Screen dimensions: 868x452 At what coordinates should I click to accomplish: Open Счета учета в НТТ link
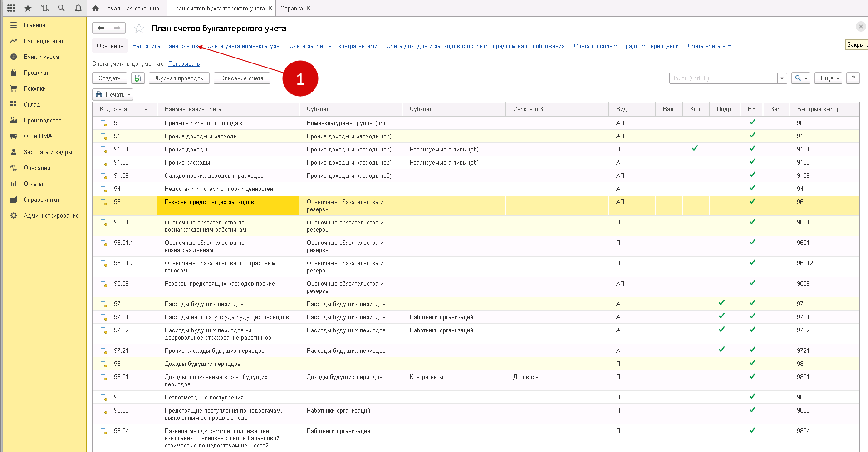[x=713, y=46]
